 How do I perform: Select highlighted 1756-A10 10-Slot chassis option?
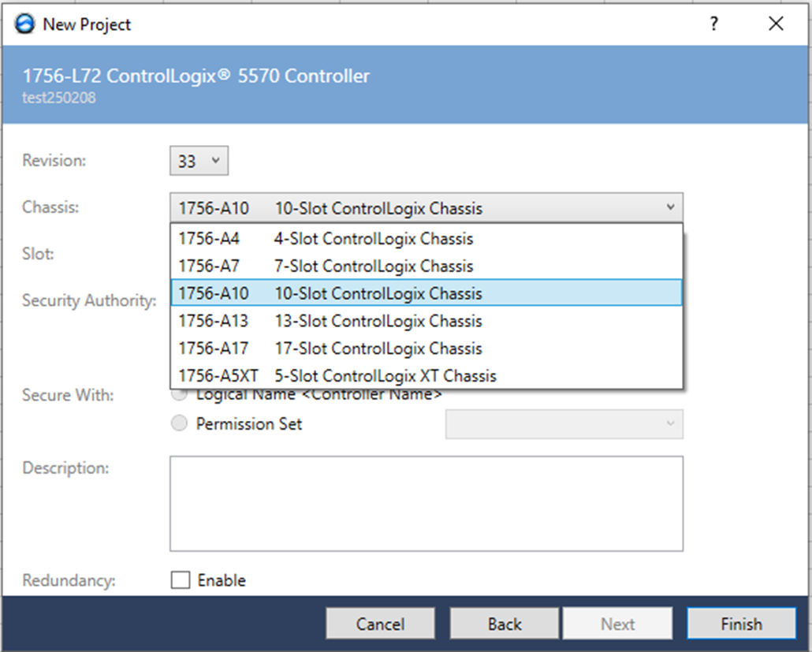click(x=426, y=293)
